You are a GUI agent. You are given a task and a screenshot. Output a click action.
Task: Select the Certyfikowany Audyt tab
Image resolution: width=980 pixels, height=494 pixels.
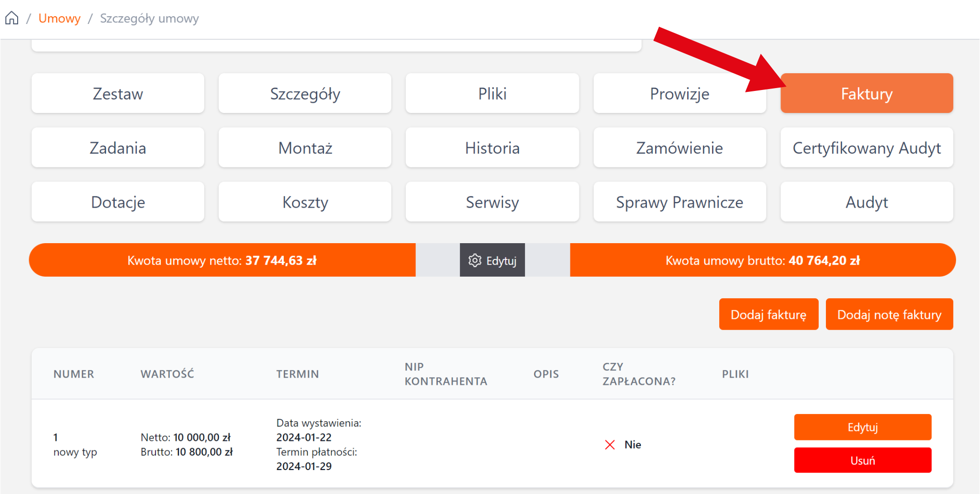point(866,147)
